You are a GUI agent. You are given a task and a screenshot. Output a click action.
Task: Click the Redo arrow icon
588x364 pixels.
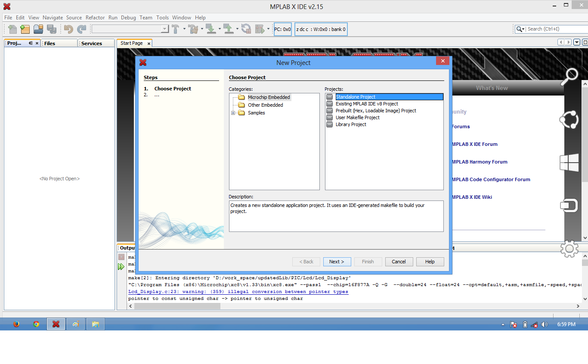81,29
